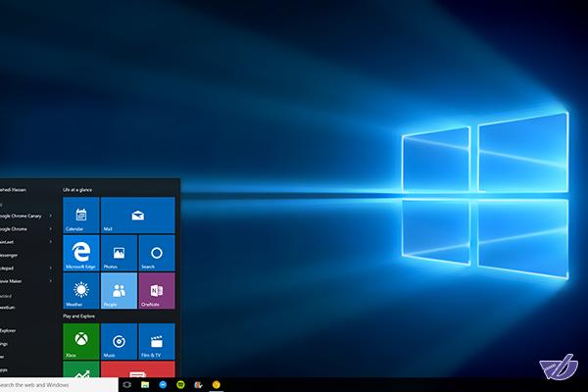This screenshot has height=392, width=588.
Task: Open the Music tile
Action: point(119,341)
